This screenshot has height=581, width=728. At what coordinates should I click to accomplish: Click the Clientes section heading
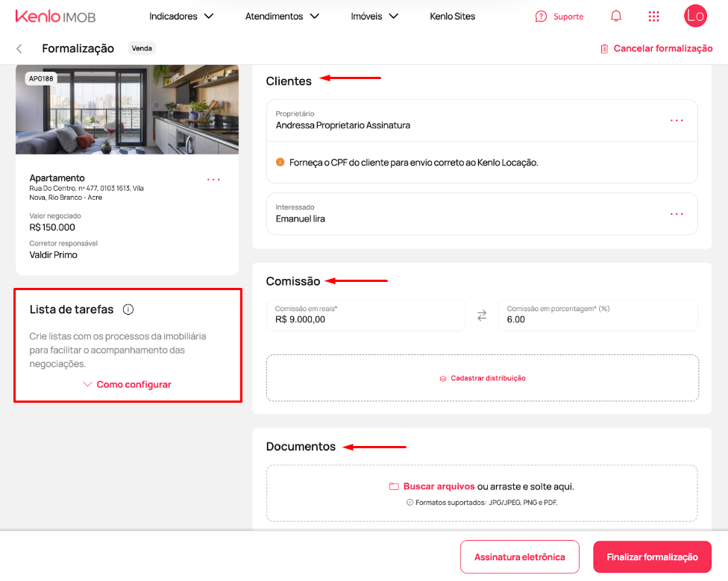click(289, 81)
